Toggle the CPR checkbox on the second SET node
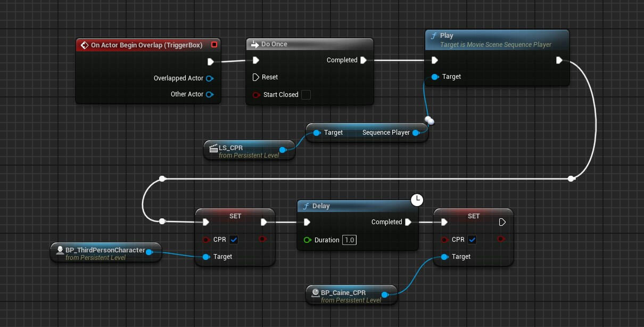 coord(472,240)
